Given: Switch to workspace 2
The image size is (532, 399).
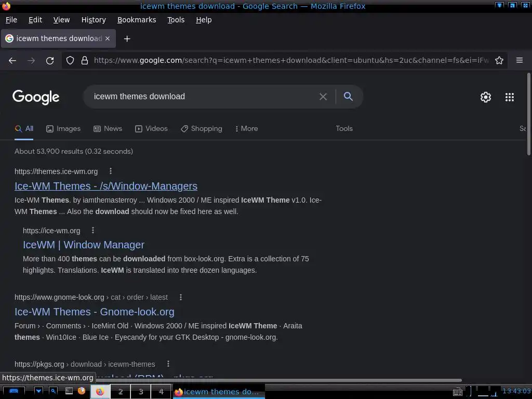Looking at the screenshot, I should [x=121, y=392].
